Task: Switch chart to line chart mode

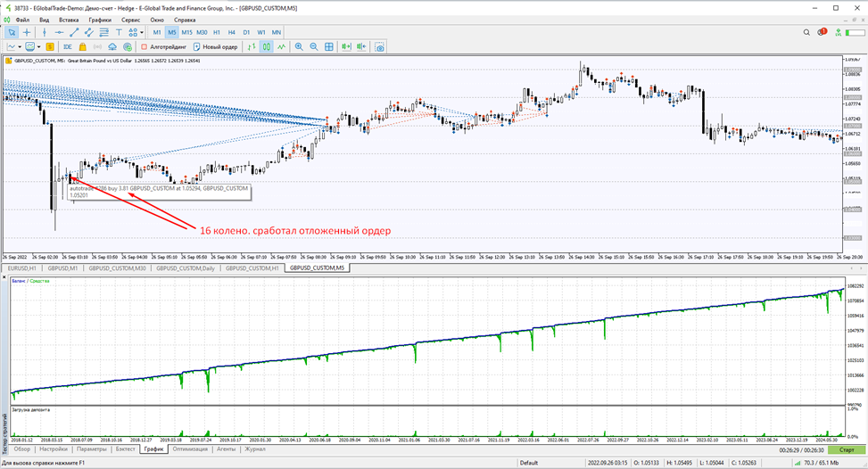Action: click(x=282, y=47)
